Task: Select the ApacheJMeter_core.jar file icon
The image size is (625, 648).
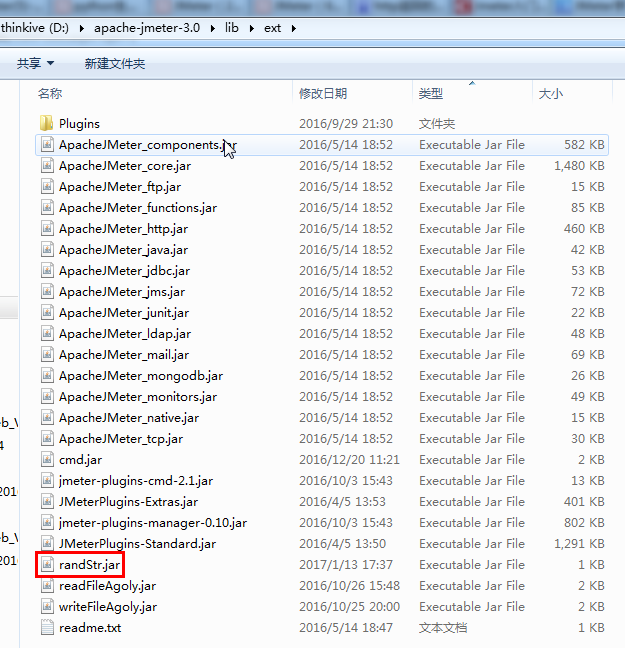Action: click(x=48, y=165)
